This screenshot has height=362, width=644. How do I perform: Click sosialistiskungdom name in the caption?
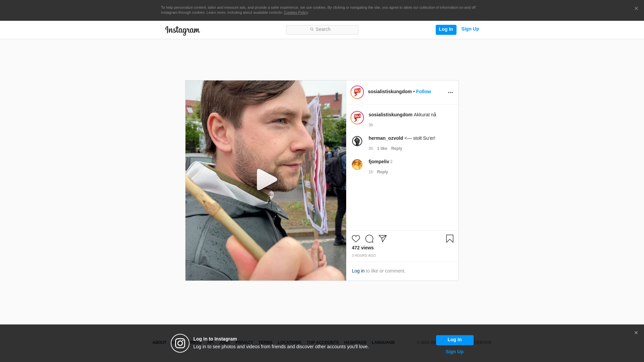(x=390, y=115)
